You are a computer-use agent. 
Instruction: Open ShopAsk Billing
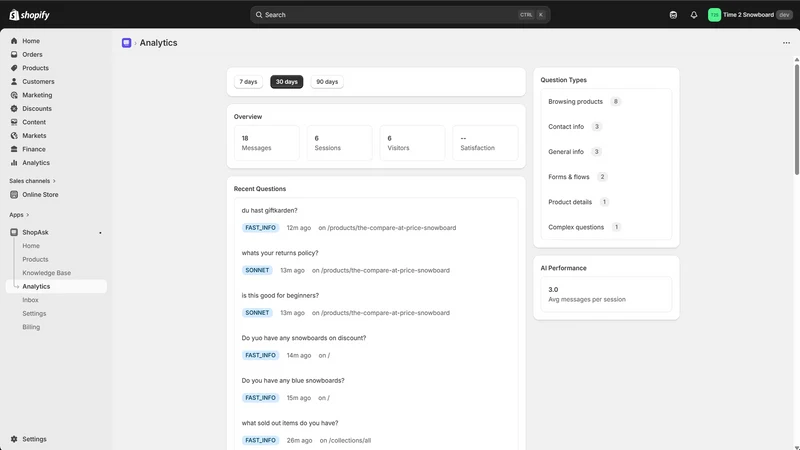(x=31, y=327)
